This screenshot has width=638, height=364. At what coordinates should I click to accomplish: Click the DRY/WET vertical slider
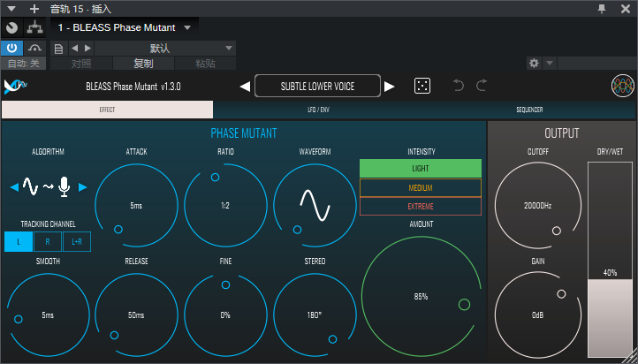pyautogui.click(x=610, y=260)
